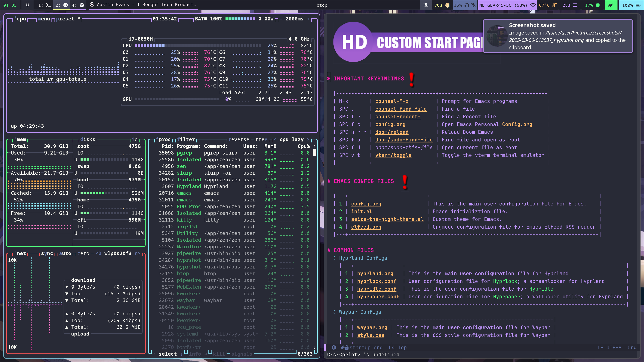Click the green leaf power profile icon
Image resolution: width=644 pixels, height=362 pixels.
point(610,5)
